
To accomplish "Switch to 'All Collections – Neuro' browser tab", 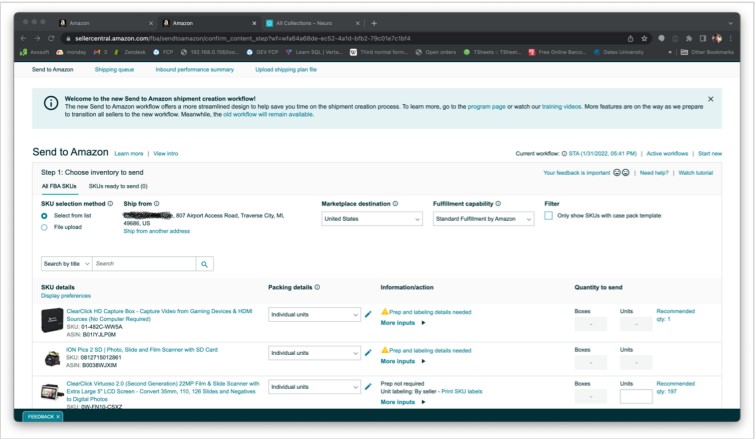I will coord(312,23).
